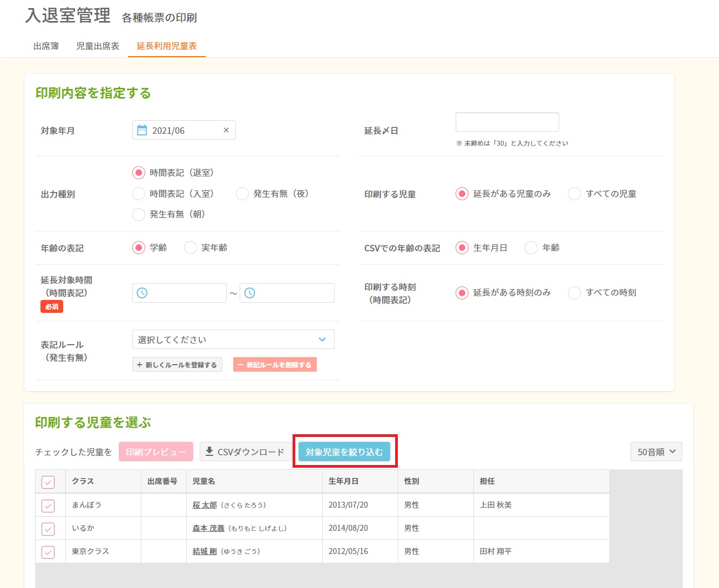Select 時間表記（退室） radio option
Viewport: 719px width, 588px height.
(139, 173)
